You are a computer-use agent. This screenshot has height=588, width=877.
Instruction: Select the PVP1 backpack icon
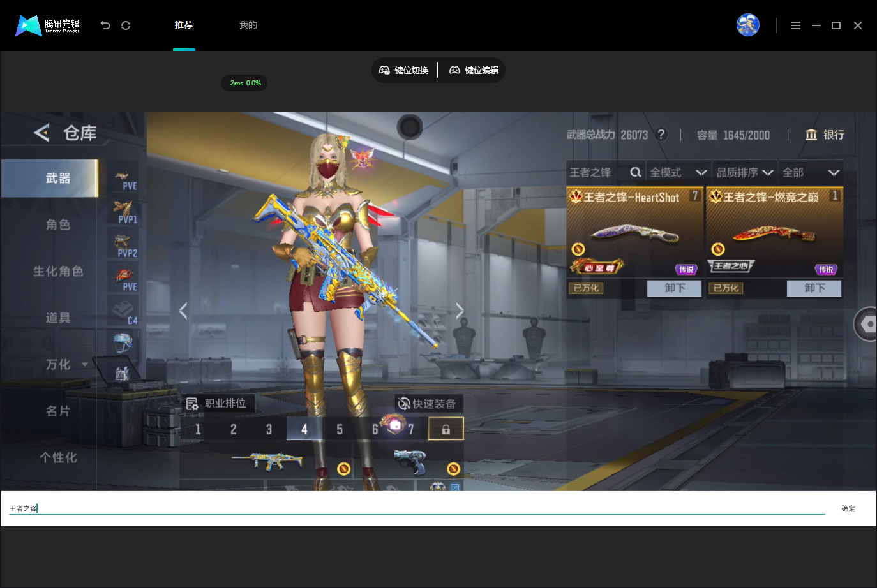(123, 211)
